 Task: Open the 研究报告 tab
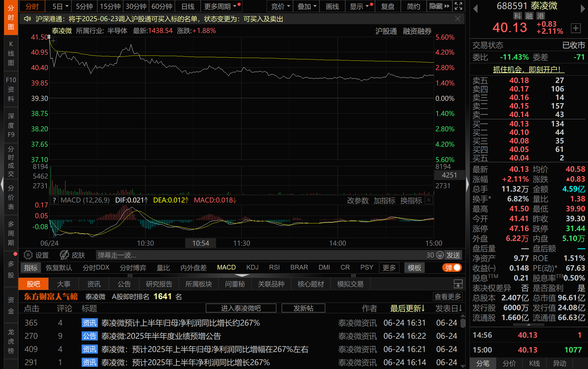tap(159, 284)
